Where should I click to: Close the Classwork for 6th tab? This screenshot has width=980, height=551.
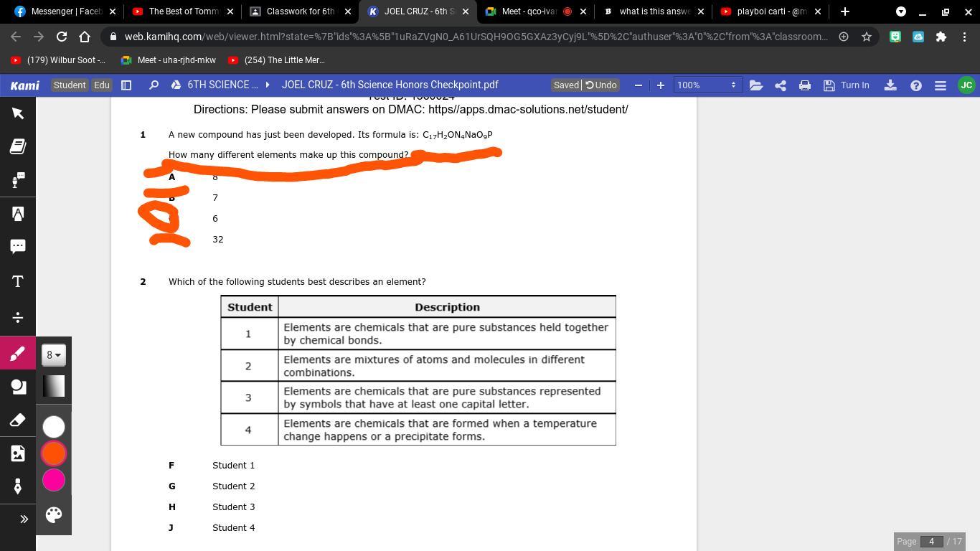(x=348, y=11)
